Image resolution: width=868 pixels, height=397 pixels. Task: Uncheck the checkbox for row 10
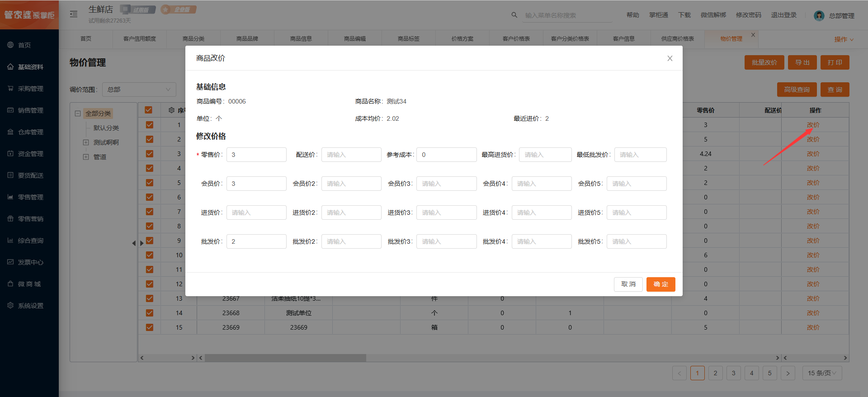(x=150, y=255)
